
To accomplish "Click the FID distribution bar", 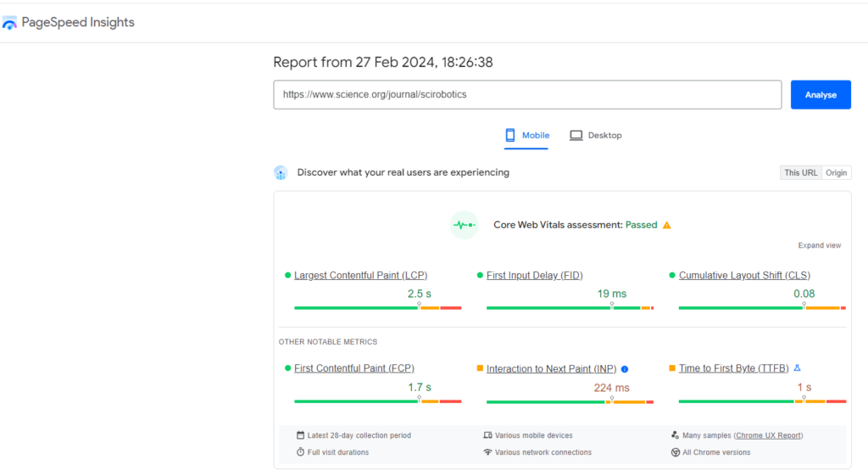I will 570,307.
